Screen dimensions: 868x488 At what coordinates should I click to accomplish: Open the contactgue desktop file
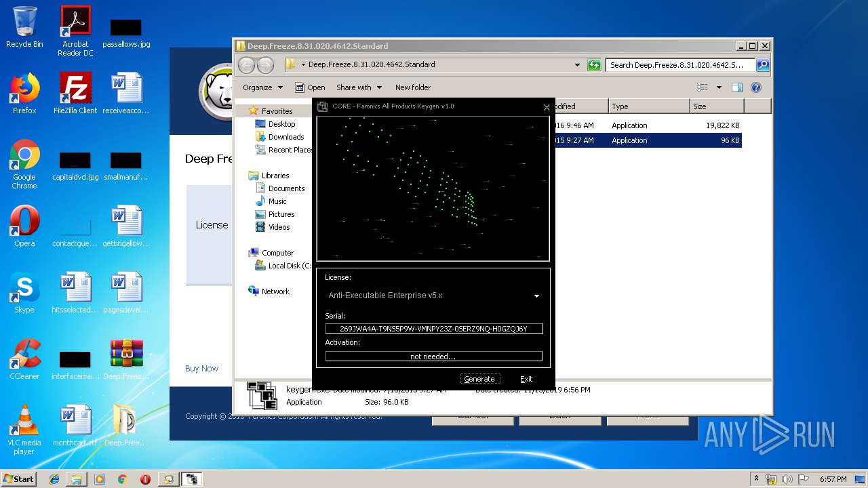pos(75,233)
